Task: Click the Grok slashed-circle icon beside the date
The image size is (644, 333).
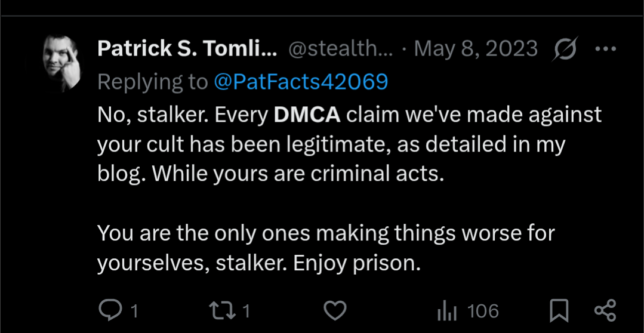Action: coord(565,50)
